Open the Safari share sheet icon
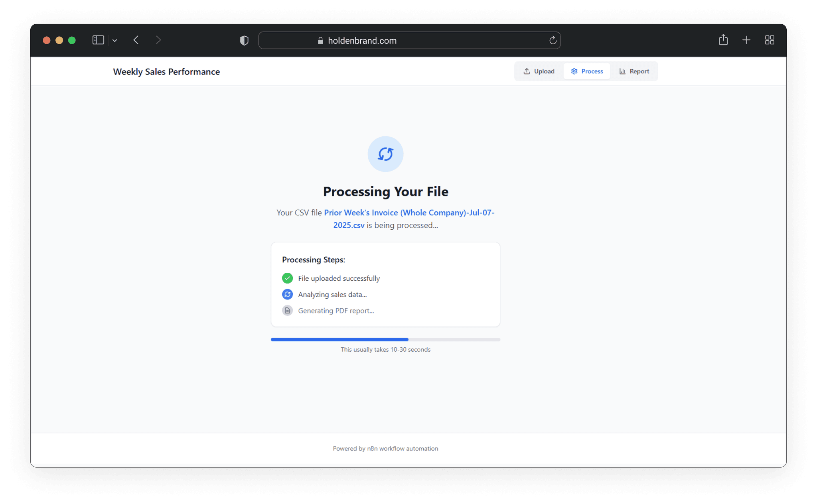The height and width of the screenshot is (504, 817). point(723,40)
